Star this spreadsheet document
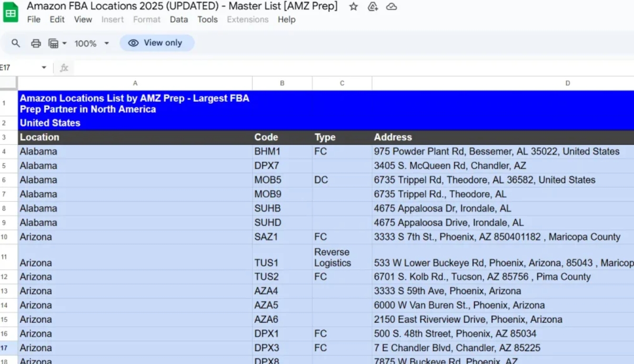Viewport: 634px width, 364px height. pos(353,7)
